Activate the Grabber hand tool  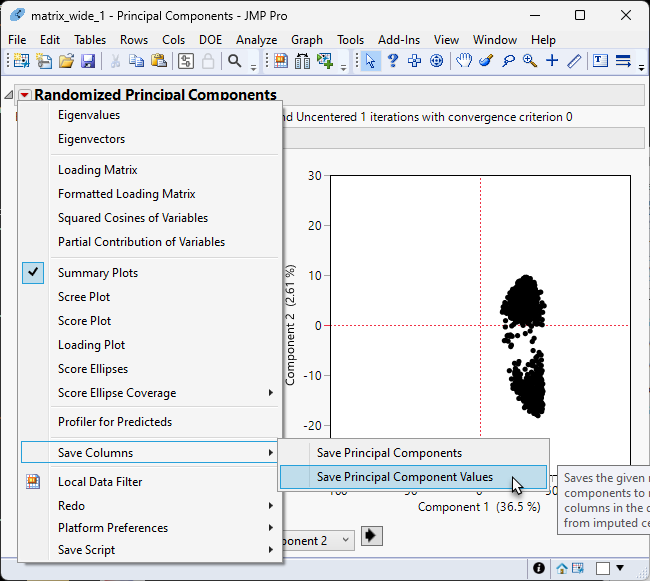point(464,61)
